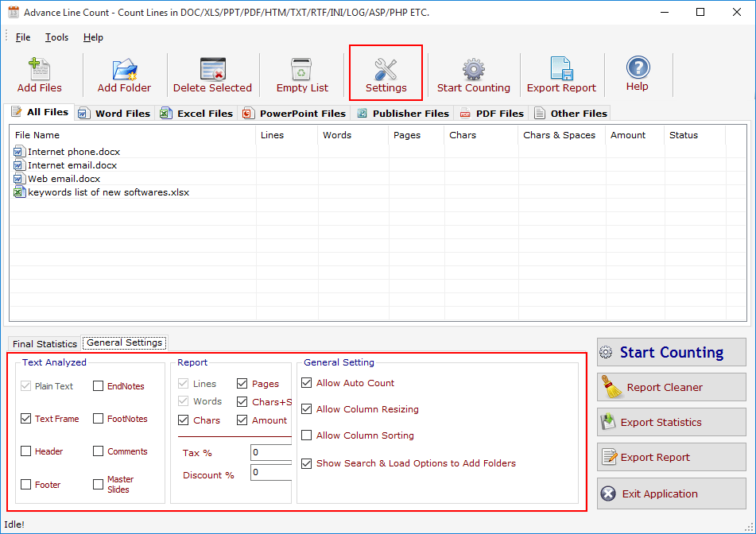Toggle the report Amount checkbox

(x=242, y=420)
